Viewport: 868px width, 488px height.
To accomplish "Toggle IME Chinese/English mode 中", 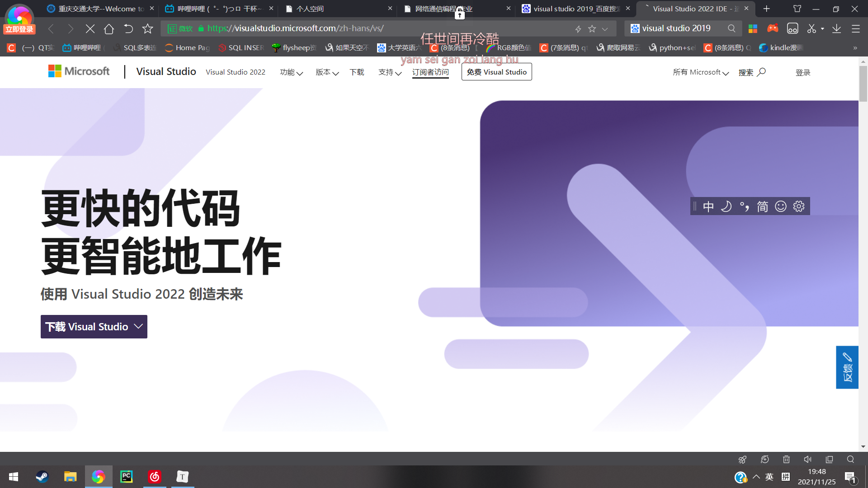I will (708, 206).
